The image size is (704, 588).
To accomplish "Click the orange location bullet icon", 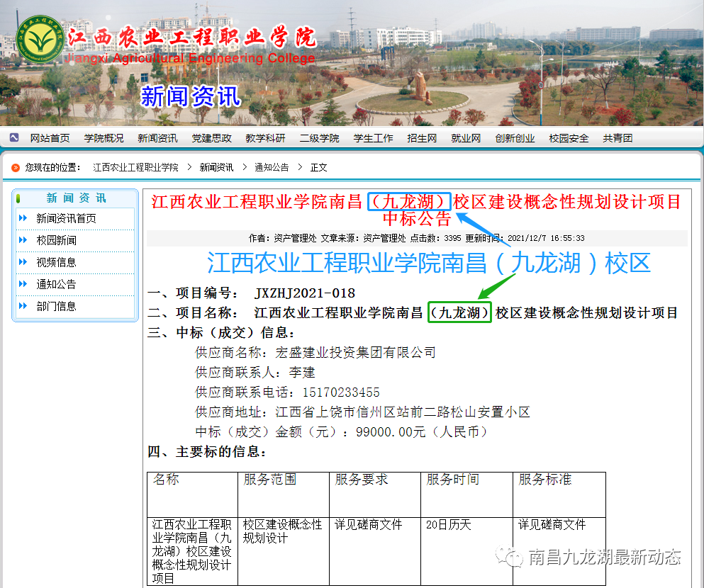I will [x=16, y=168].
